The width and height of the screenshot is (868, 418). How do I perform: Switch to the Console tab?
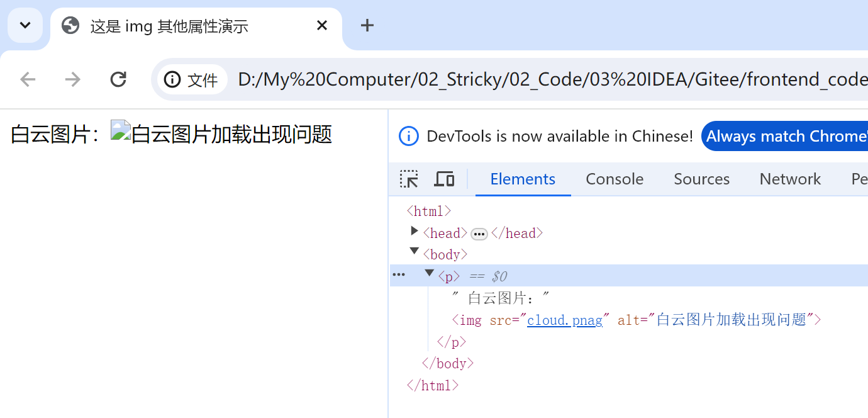point(614,179)
